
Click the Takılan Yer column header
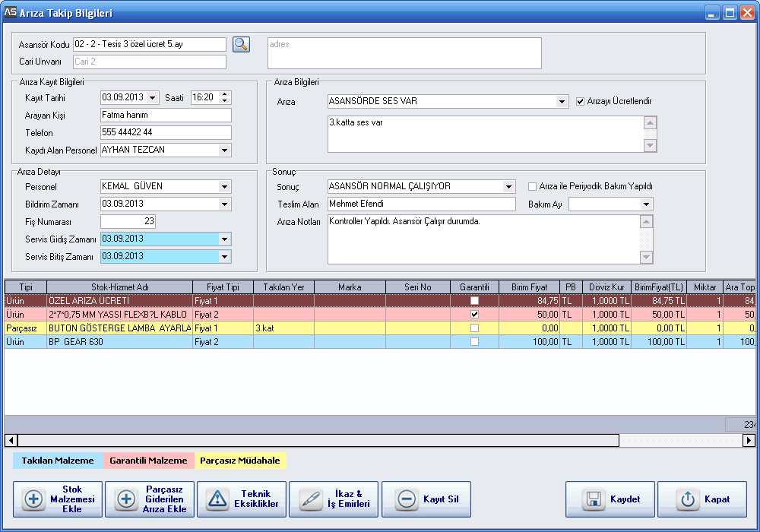coord(283,287)
